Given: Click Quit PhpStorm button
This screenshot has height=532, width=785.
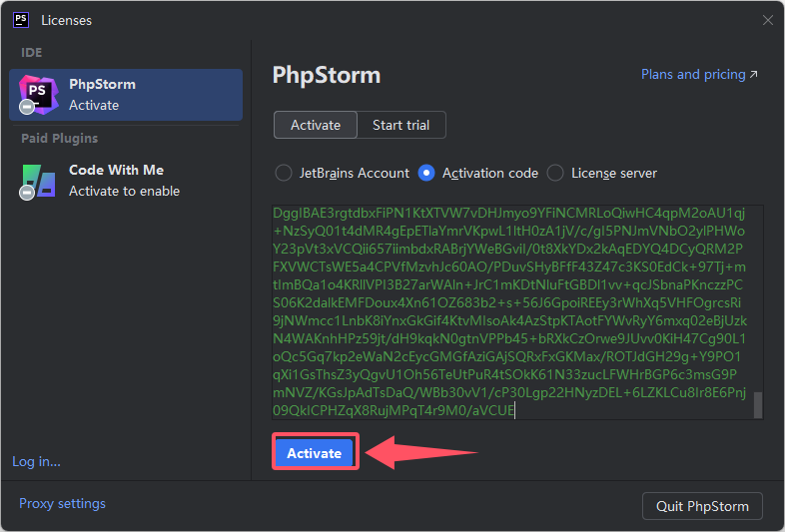Looking at the screenshot, I should (702, 506).
